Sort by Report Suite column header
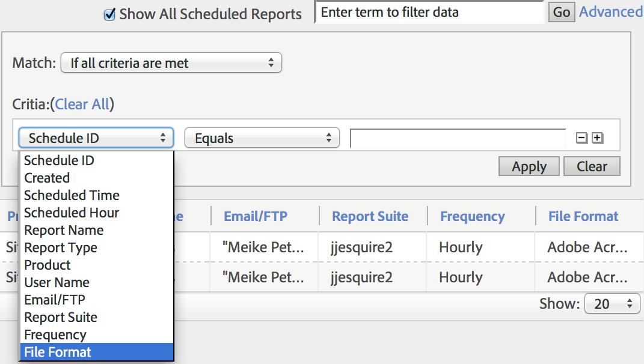Viewport: 644px width, 364px height. (370, 216)
